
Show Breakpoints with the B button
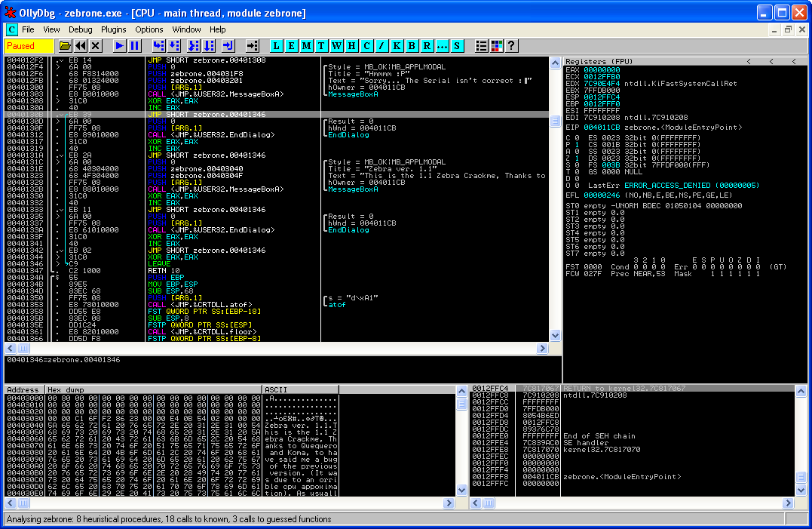coord(412,45)
